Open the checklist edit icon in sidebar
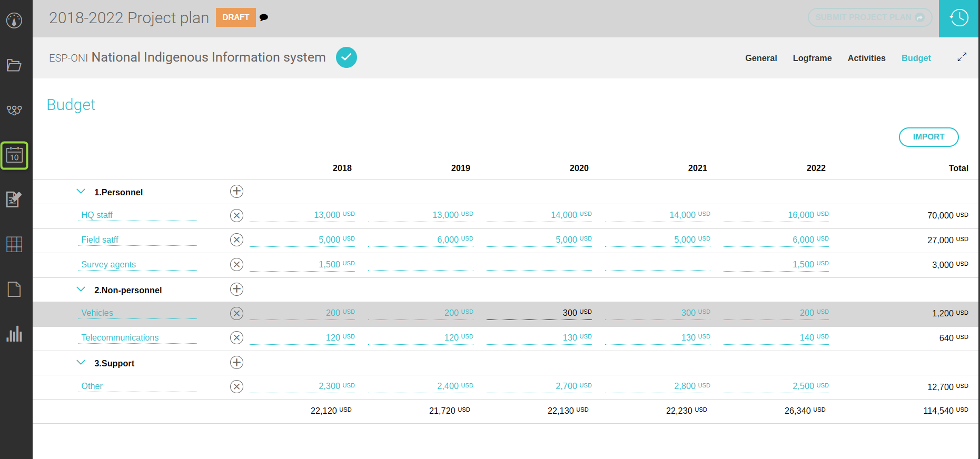 coord(14,199)
